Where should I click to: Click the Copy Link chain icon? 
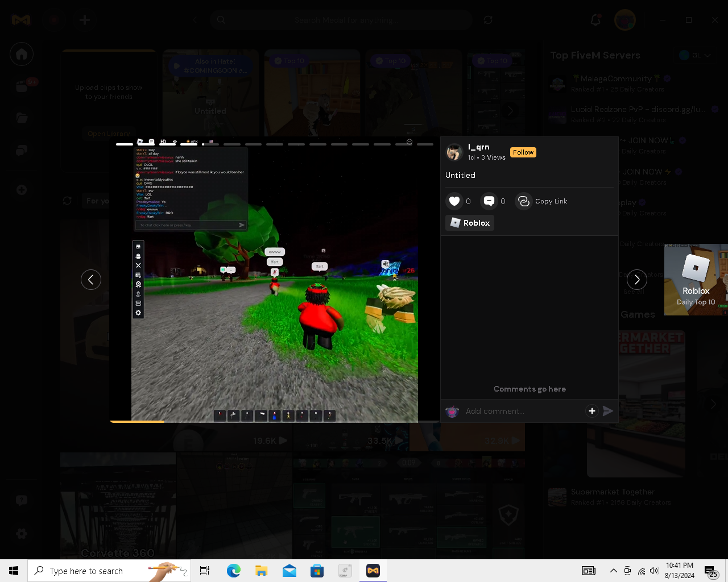(x=523, y=201)
